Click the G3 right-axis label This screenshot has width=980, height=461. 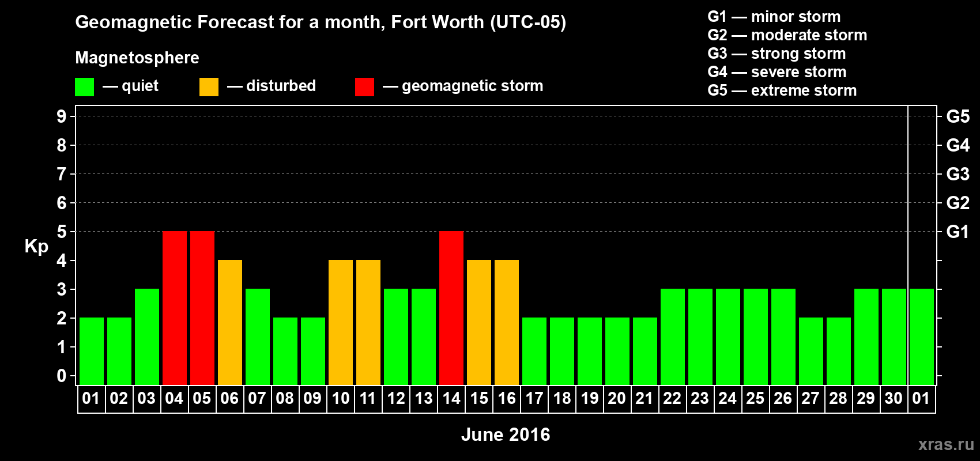click(x=958, y=174)
